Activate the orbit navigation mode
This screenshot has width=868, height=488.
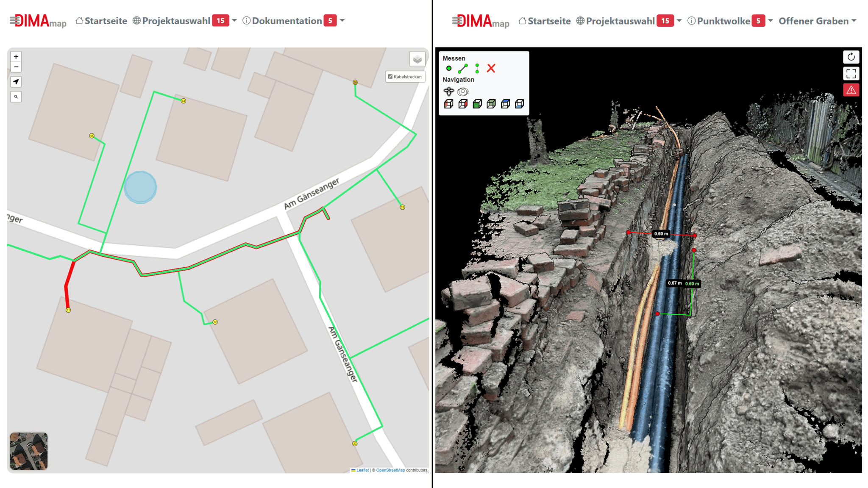click(463, 91)
